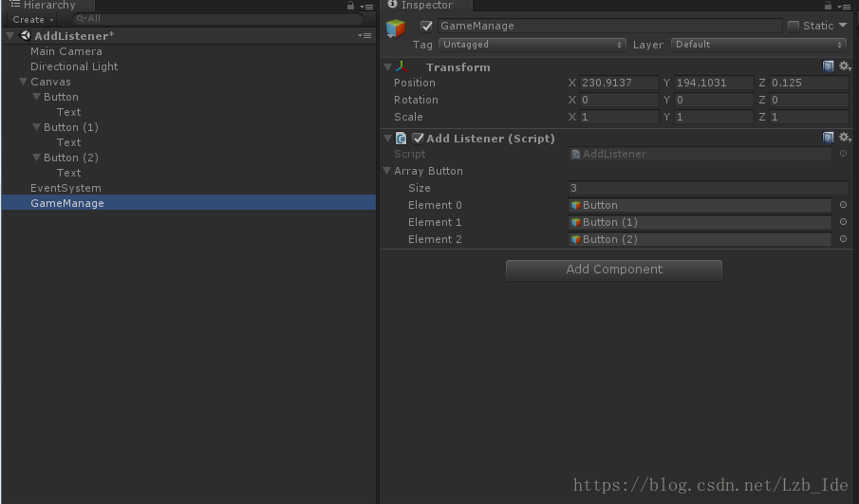This screenshot has width=859, height=504.
Task: Click Position X field 230.9137
Action: (619, 83)
